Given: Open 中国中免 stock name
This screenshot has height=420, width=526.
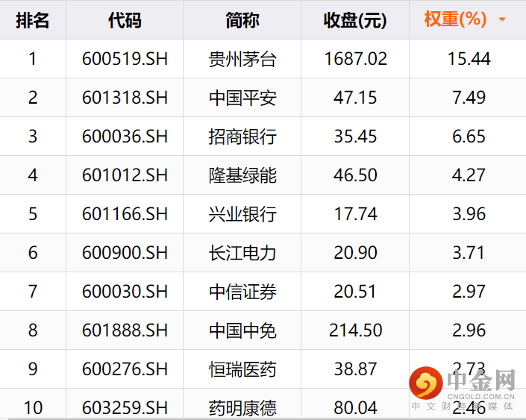Looking at the screenshot, I should [242, 331].
